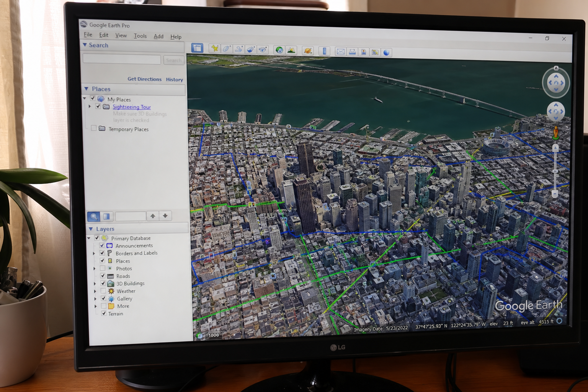Click the up arrow on the look joystick

coord(556,76)
